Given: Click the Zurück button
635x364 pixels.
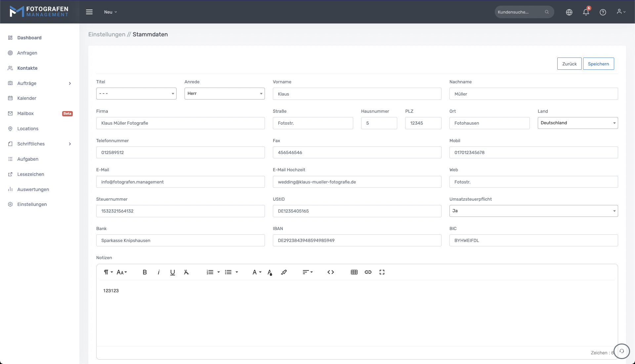Looking at the screenshot, I should 569,64.
